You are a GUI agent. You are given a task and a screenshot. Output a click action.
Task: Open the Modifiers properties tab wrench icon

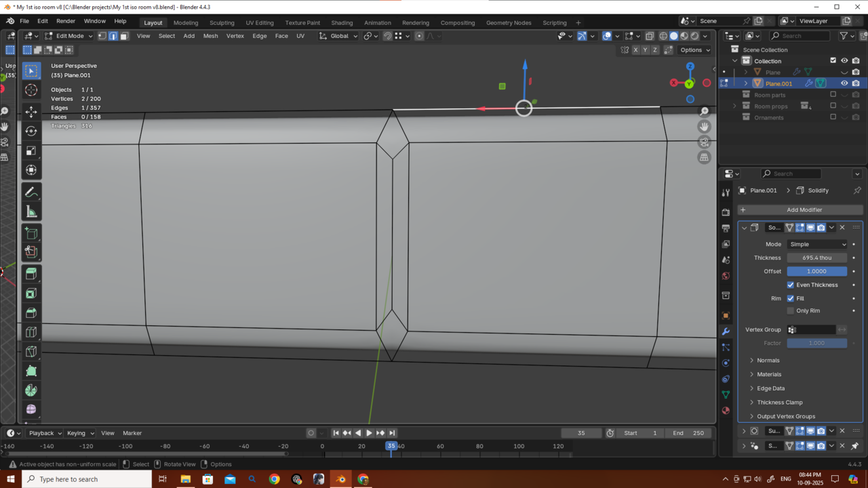[726, 331]
